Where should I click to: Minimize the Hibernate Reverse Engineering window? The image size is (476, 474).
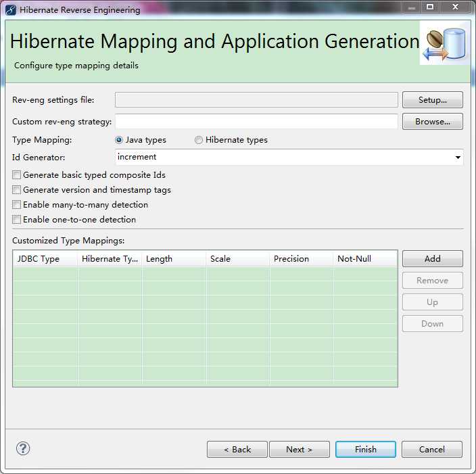click(412, 7)
